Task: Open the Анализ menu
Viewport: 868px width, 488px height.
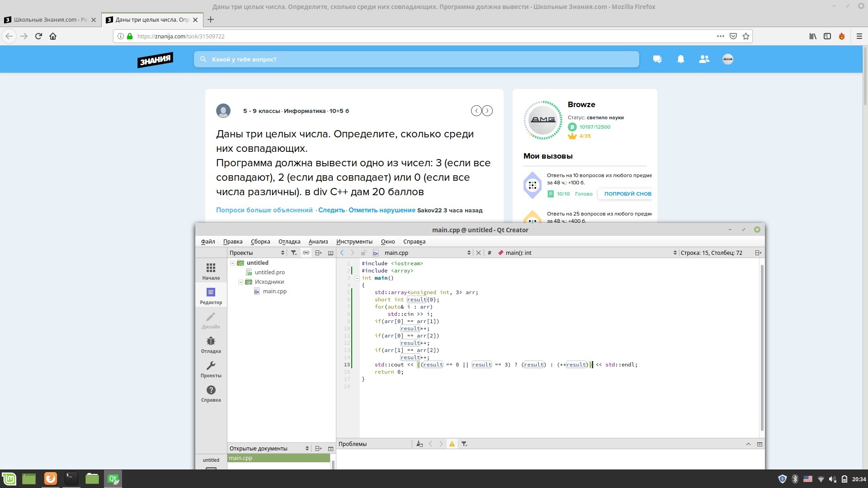Action: coord(318,242)
